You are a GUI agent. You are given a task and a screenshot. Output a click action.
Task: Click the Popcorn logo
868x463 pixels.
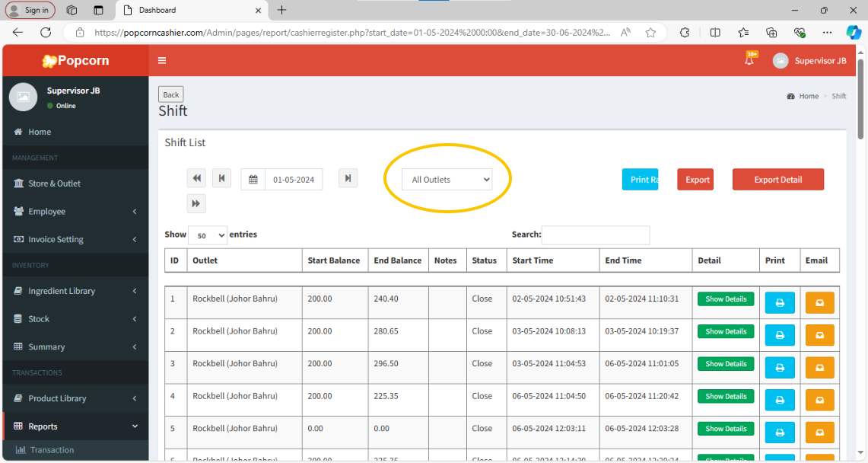[x=76, y=60]
